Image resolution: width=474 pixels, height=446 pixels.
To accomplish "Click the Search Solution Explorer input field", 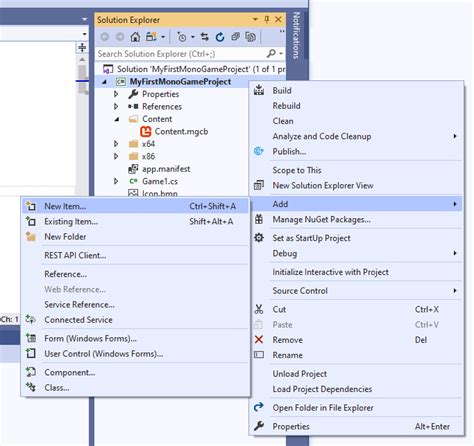I will pyautogui.click(x=181, y=54).
